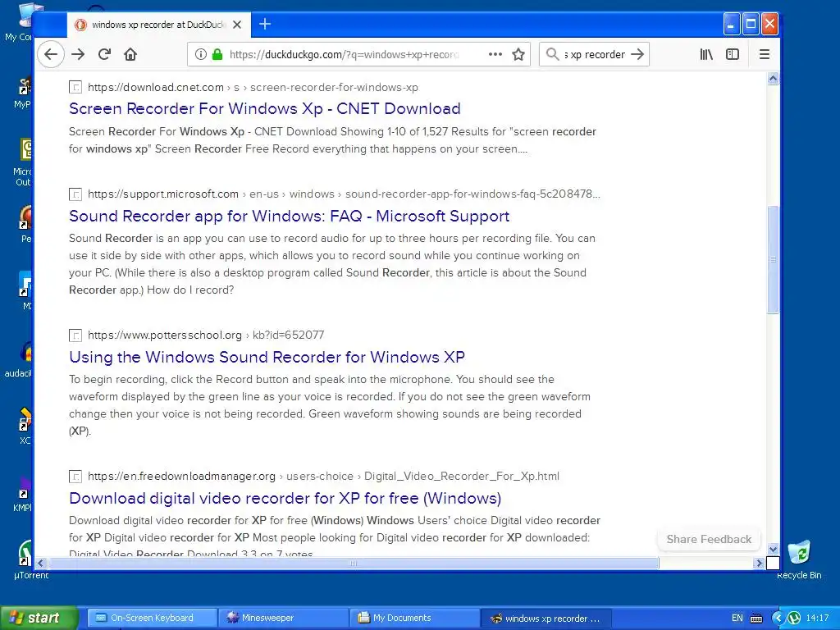Click the EN language indicator
Viewport: 840px width, 630px height.
[737, 618]
